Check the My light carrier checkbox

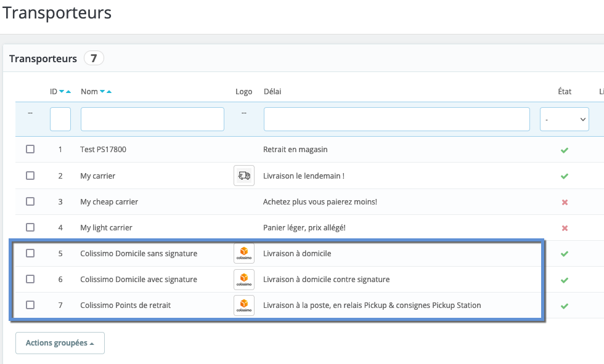coord(30,227)
